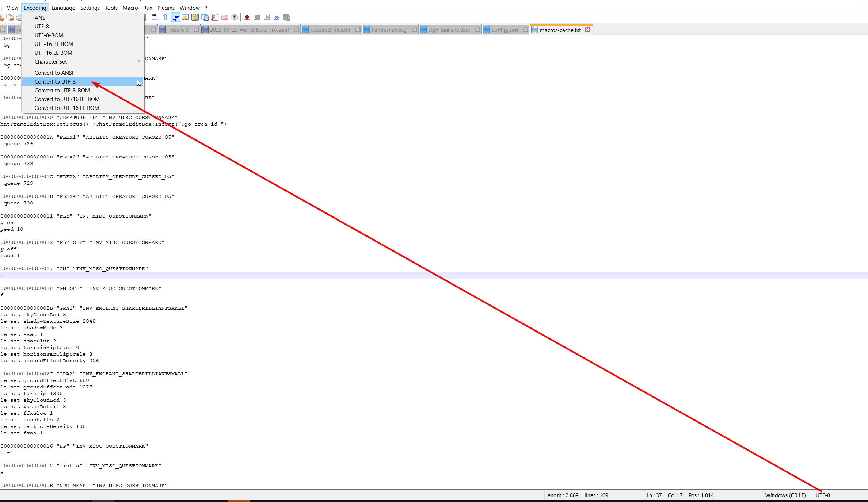Choose UTF-8-BOM encoding option
The height and width of the screenshot is (502, 868).
point(83,35)
